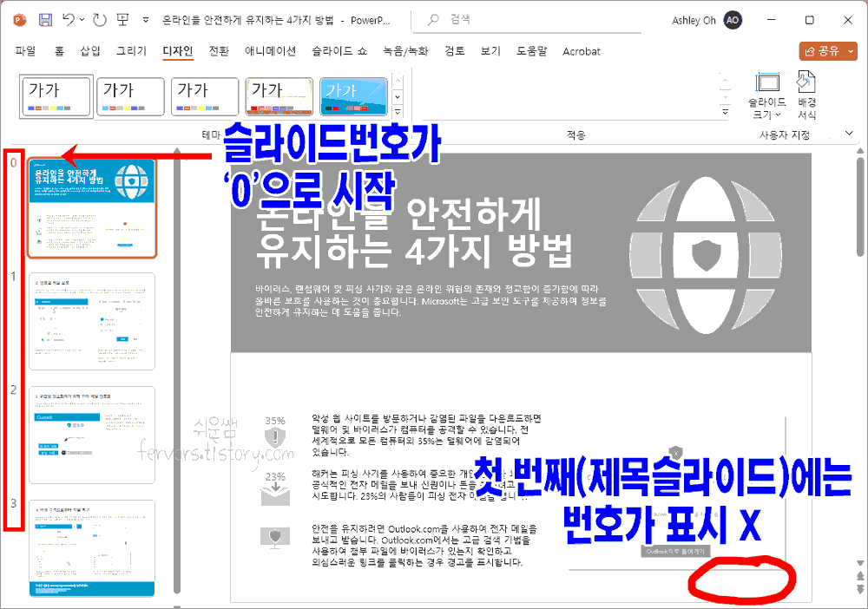Expand the full themes gallery dropdown
Image resolution: width=868 pixels, height=609 pixels.
pyautogui.click(x=397, y=110)
